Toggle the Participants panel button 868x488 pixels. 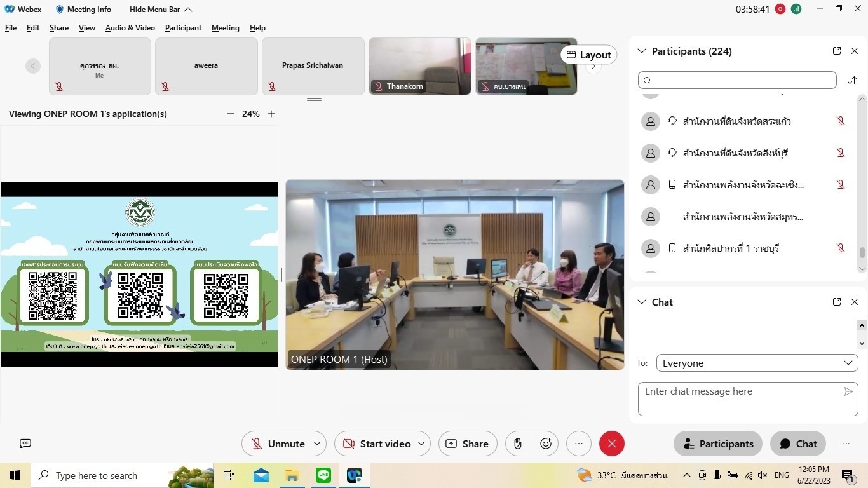click(x=717, y=444)
